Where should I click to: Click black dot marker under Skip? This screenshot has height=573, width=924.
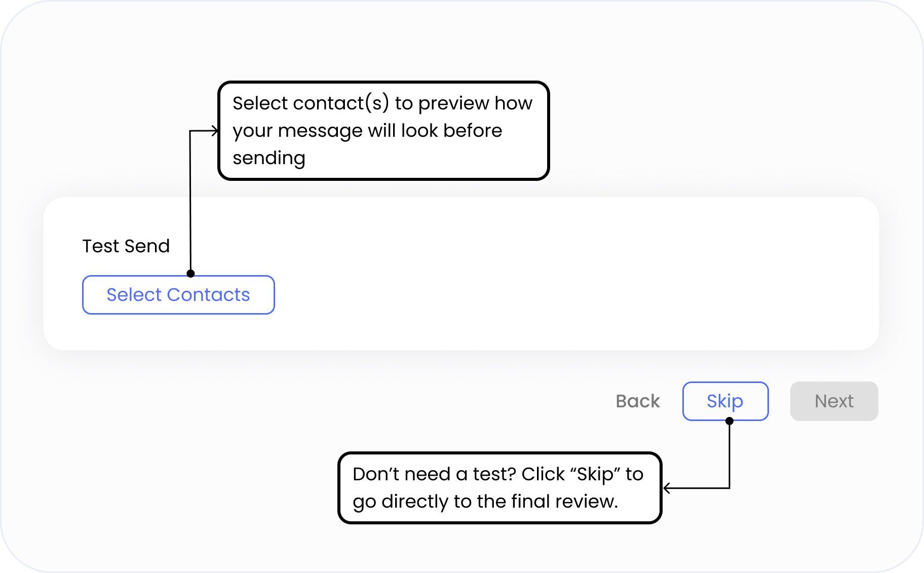coord(729,421)
